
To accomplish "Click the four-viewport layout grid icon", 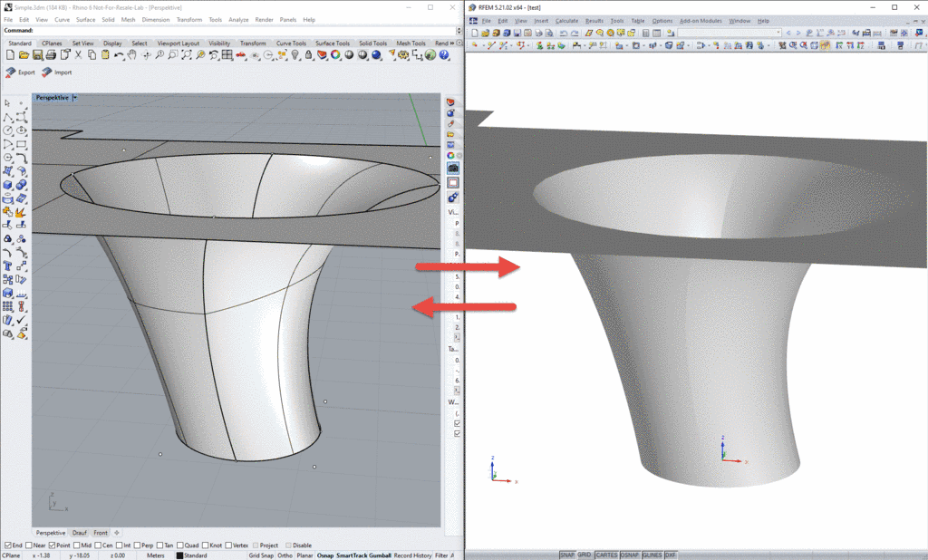I will click(227, 55).
